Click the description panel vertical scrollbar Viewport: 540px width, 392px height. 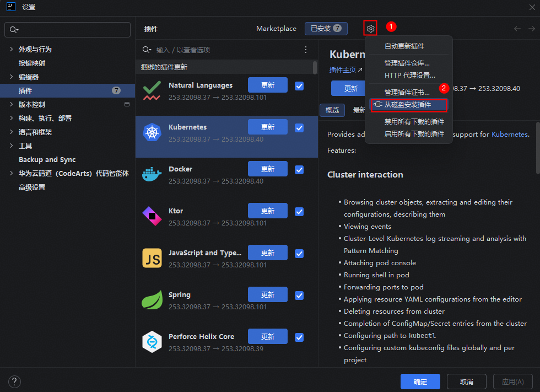pyautogui.click(x=538, y=148)
